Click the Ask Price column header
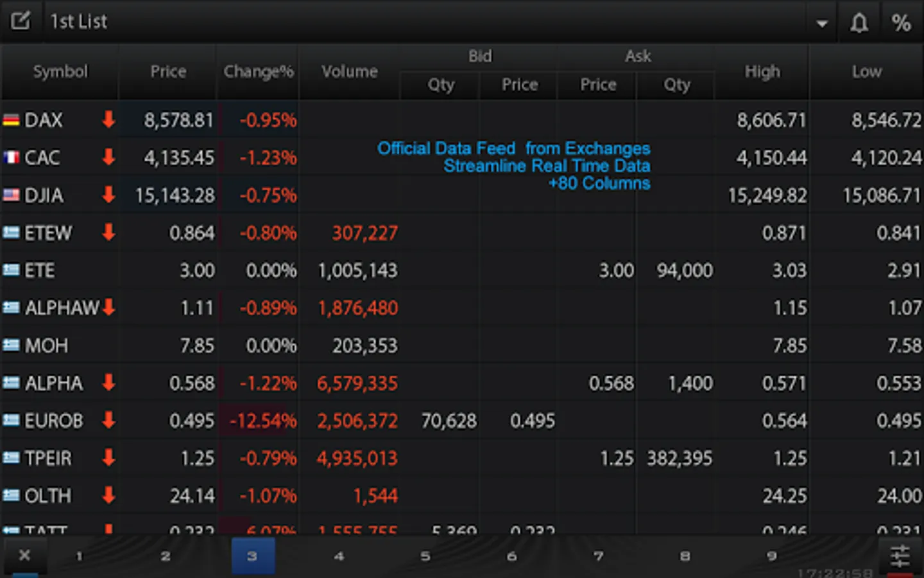The height and width of the screenshot is (578, 924). (598, 85)
